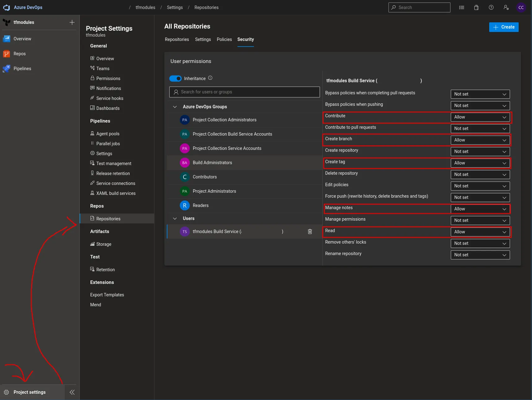Click the R avatar for Readers
Viewport: 532px width, 400px height.
coord(185,205)
